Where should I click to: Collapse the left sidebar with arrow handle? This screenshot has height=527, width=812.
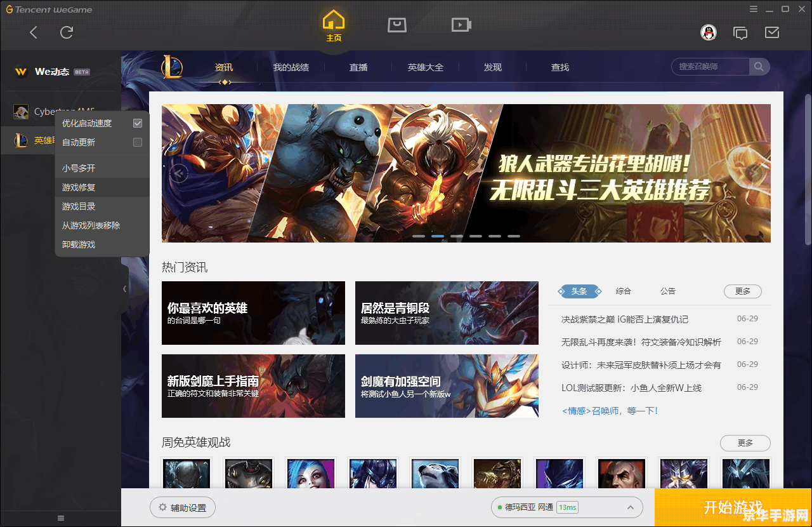coord(124,289)
